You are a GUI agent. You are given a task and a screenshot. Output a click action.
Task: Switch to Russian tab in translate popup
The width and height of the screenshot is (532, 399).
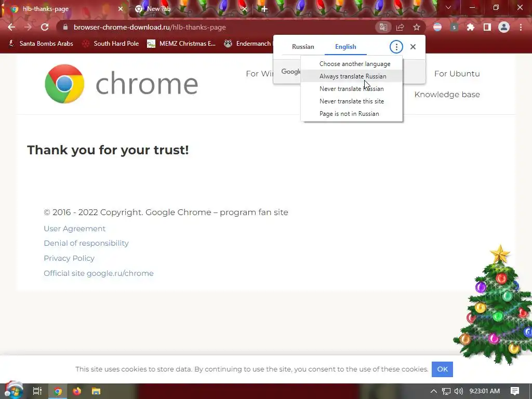[303, 47]
